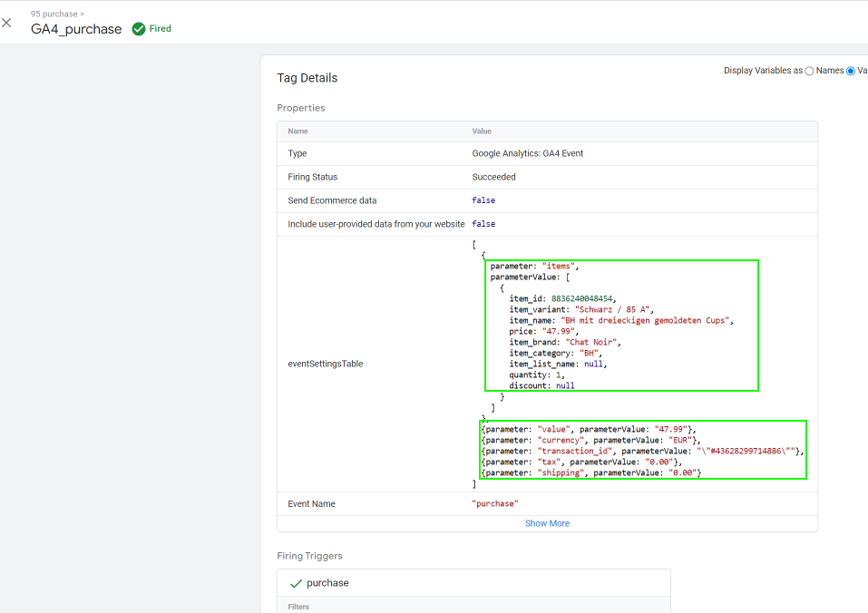The image size is (868, 613).
Task: Click the Display Variables as label
Action: tap(763, 71)
